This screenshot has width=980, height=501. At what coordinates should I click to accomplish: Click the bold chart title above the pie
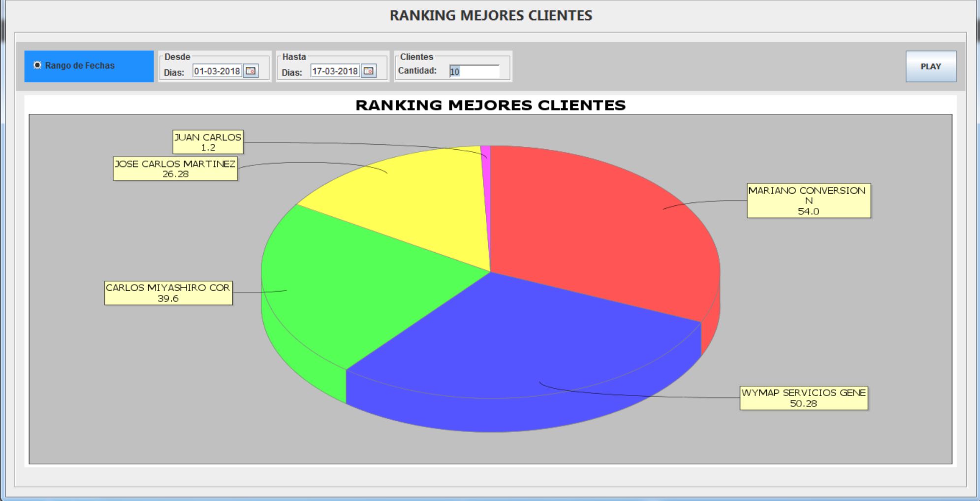[x=490, y=105]
